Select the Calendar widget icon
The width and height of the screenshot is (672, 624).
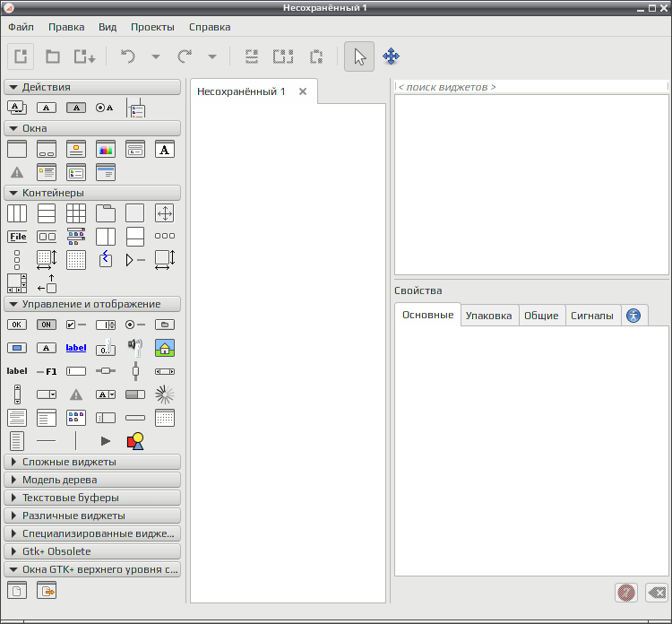click(x=165, y=418)
